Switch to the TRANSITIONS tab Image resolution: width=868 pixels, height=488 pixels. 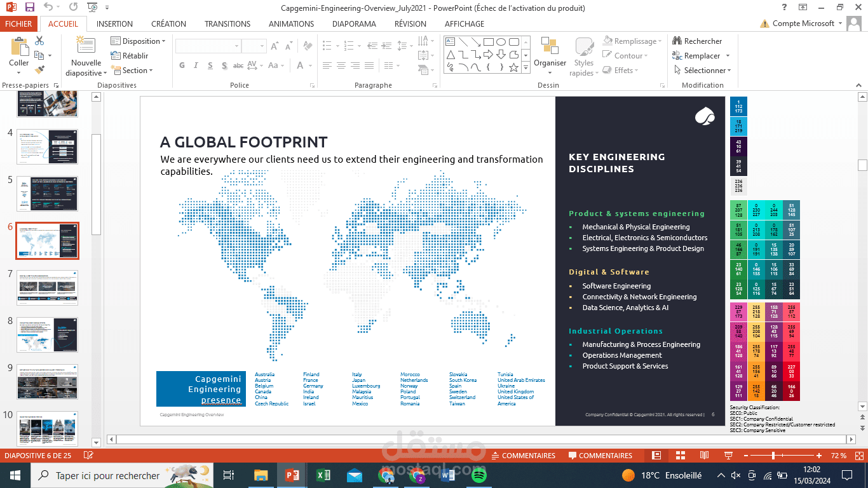(227, 24)
